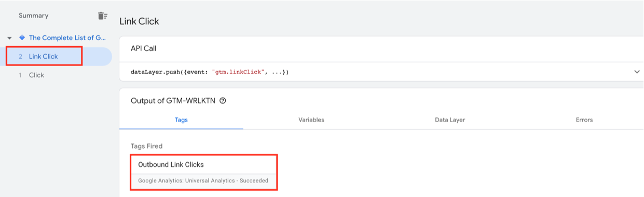Click the Link Click page heading

point(139,21)
